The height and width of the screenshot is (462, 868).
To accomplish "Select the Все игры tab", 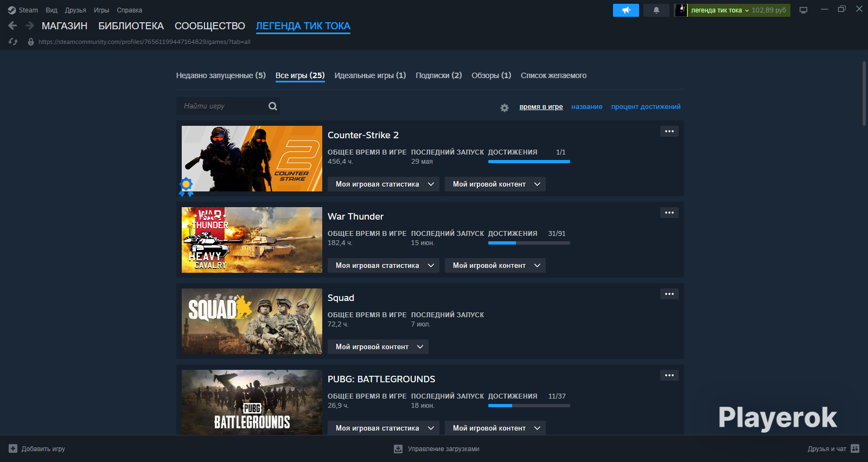I will pos(300,75).
